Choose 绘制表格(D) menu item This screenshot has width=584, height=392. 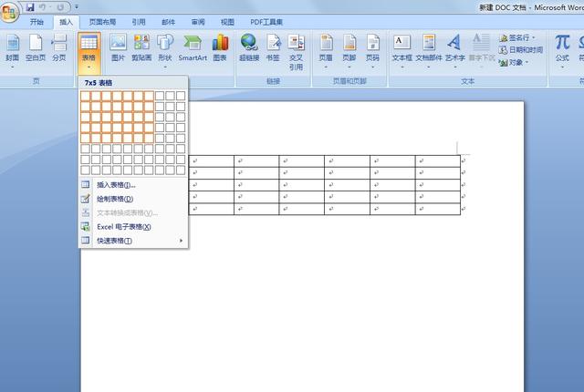(133, 199)
